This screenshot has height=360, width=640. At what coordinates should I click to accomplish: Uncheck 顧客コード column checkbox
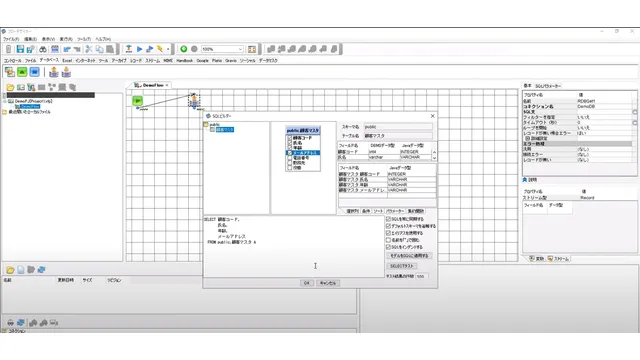pyautogui.click(x=290, y=138)
